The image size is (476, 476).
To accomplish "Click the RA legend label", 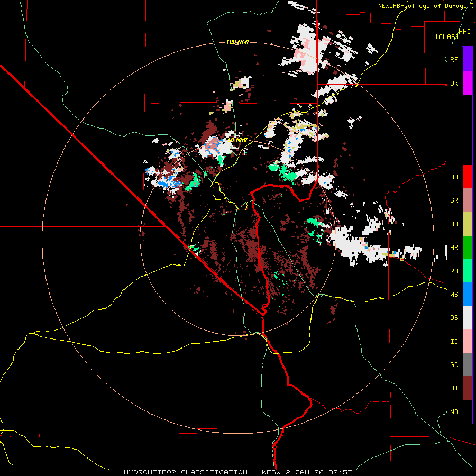I will coord(454,271).
